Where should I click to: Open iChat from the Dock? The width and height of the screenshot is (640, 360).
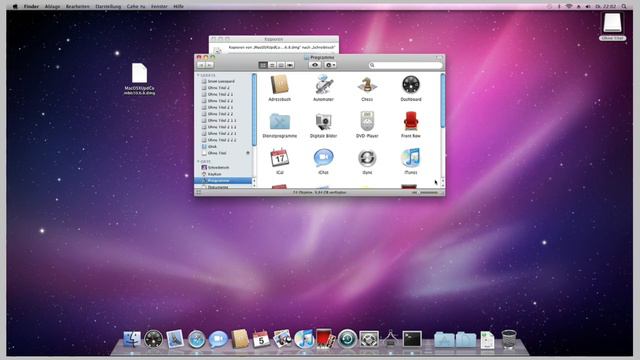click(218, 339)
